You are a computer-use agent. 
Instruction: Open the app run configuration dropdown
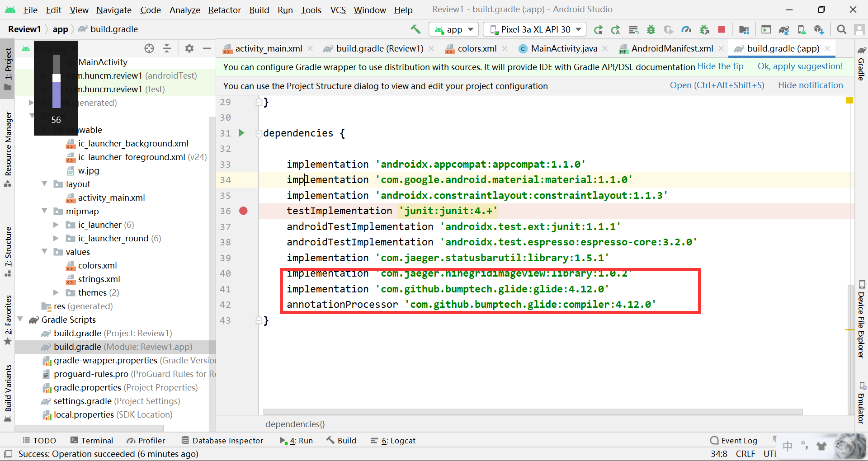pos(453,29)
